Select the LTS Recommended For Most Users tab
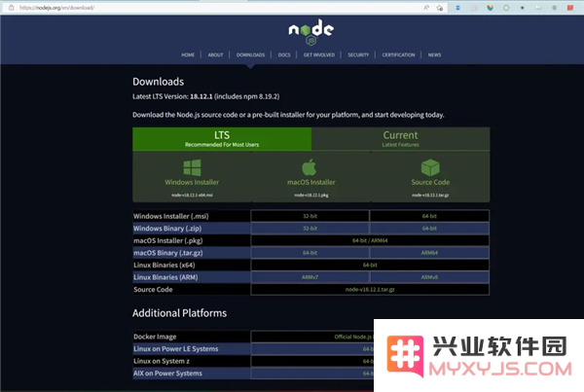Image resolution: width=584 pixels, height=392 pixels. pos(222,139)
